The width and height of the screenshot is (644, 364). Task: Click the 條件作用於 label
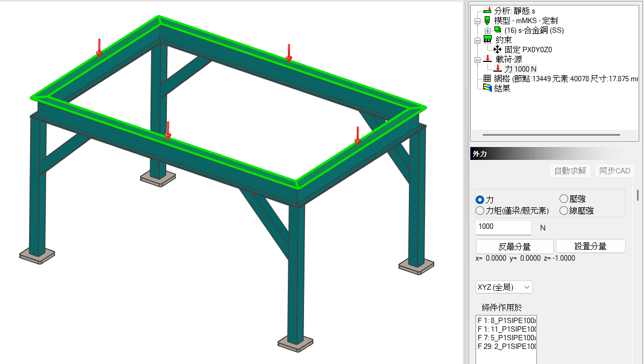click(501, 307)
